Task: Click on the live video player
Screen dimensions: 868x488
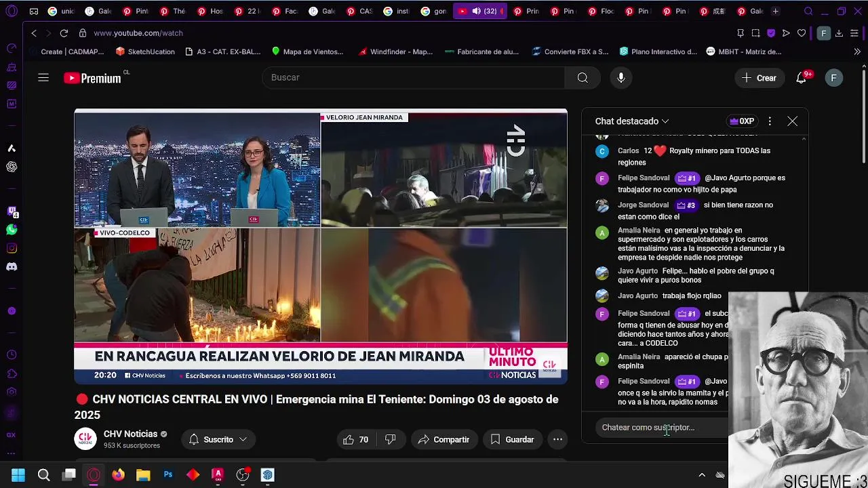Action: tap(321, 247)
